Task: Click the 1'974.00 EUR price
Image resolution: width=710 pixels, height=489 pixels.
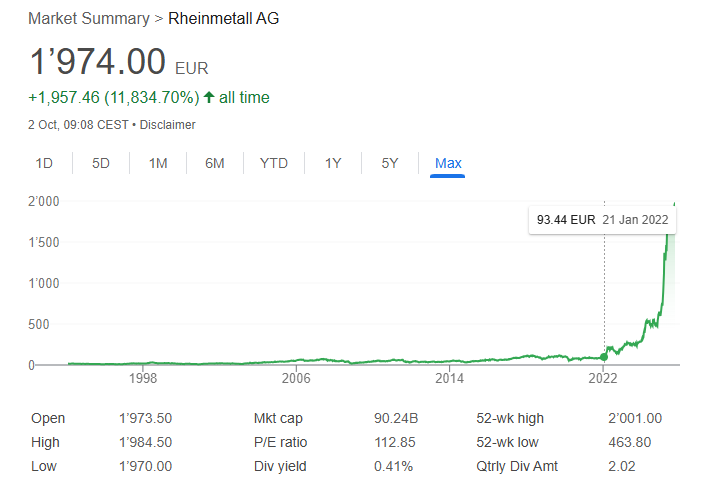Action: [x=97, y=62]
